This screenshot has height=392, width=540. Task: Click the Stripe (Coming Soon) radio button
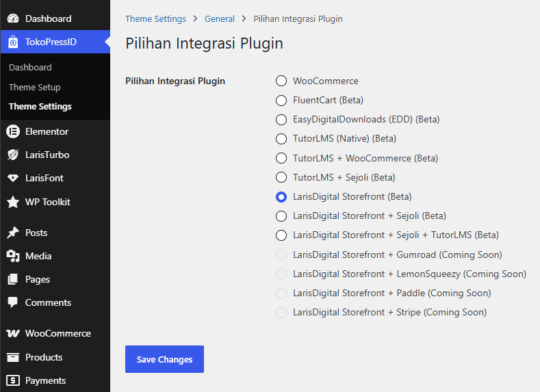pyautogui.click(x=281, y=313)
